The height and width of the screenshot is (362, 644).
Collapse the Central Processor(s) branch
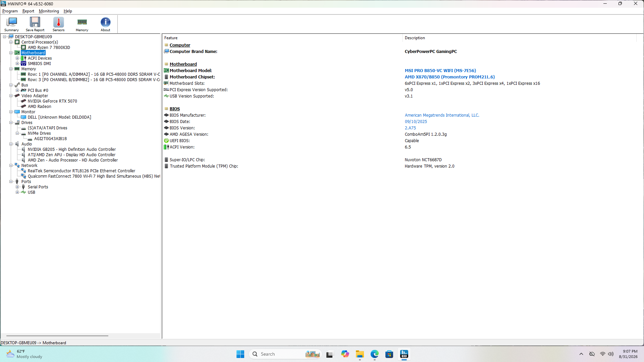(x=11, y=42)
